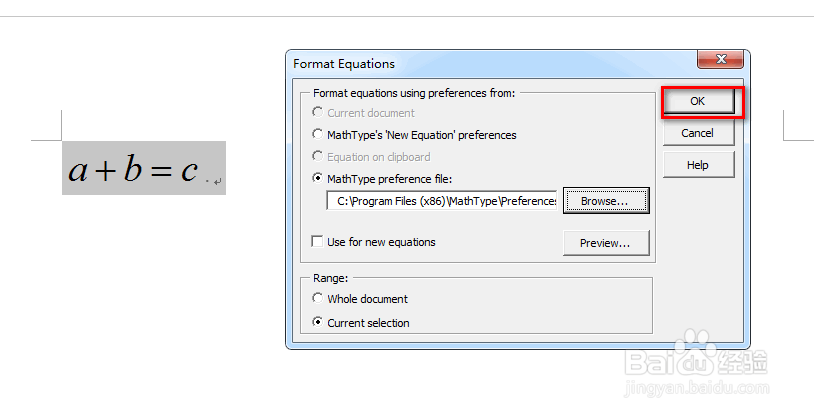Image resolution: width=814 pixels, height=416 pixels.
Task: Set range to Whole document
Action: coord(317,299)
